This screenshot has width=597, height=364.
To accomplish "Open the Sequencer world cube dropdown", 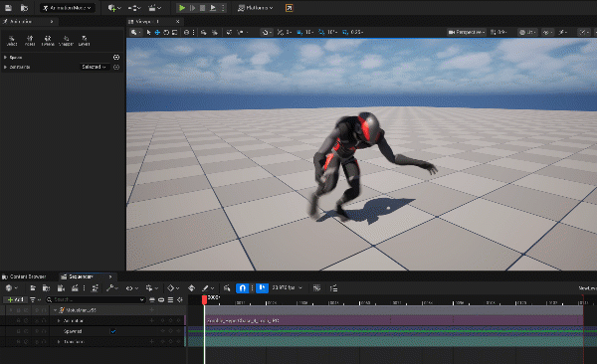I will point(11,287).
